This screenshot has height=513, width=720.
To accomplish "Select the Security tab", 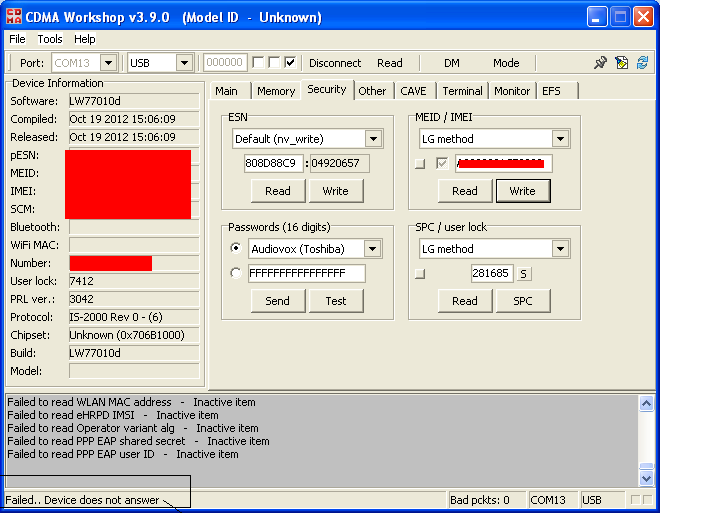I will (x=327, y=89).
